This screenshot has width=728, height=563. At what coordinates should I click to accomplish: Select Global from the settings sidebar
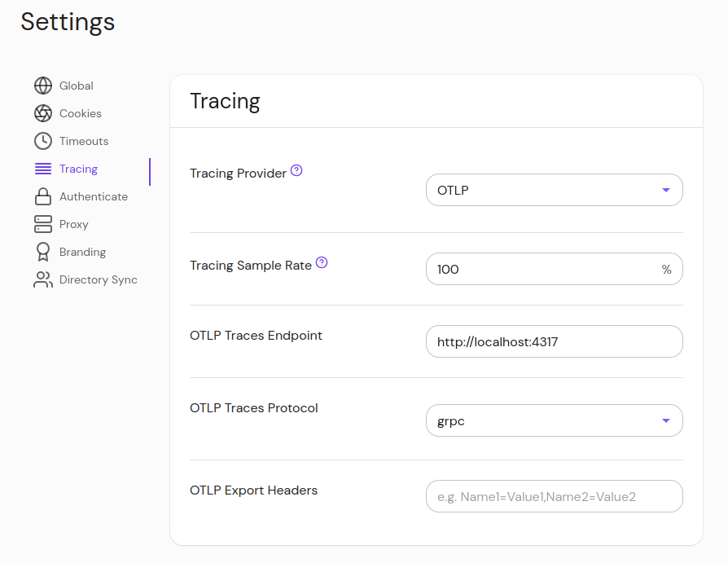77,86
